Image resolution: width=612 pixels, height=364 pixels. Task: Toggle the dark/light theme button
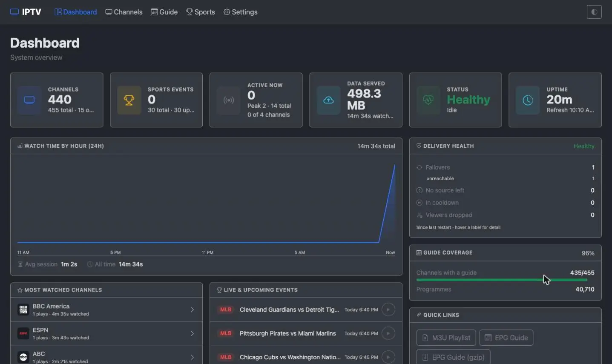pyautogui.click(x=594, y=12)
